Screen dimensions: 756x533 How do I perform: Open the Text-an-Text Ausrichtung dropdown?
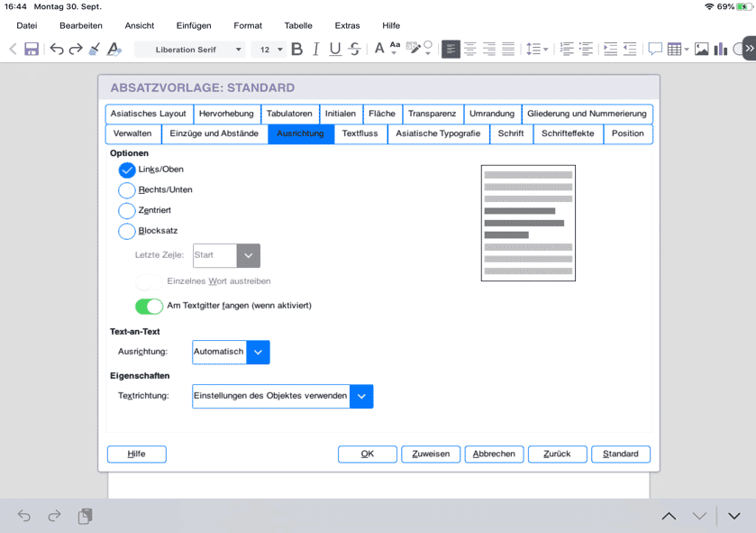[258, 352]
